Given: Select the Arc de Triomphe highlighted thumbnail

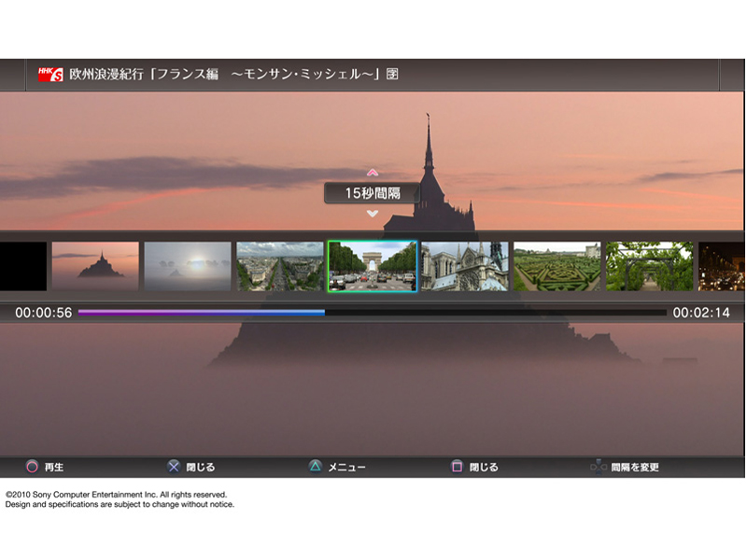Looking at the screenshot, I should coord(372,266).
